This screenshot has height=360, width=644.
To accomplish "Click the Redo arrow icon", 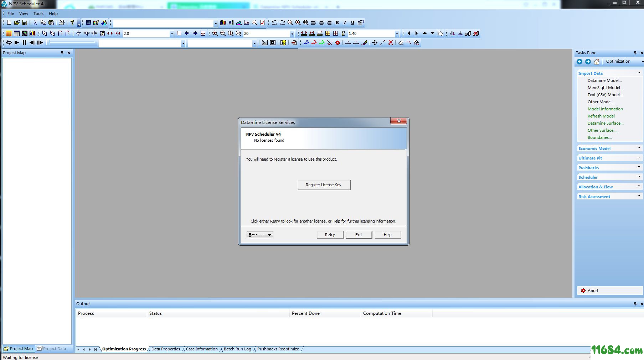I will click(282, 22).
